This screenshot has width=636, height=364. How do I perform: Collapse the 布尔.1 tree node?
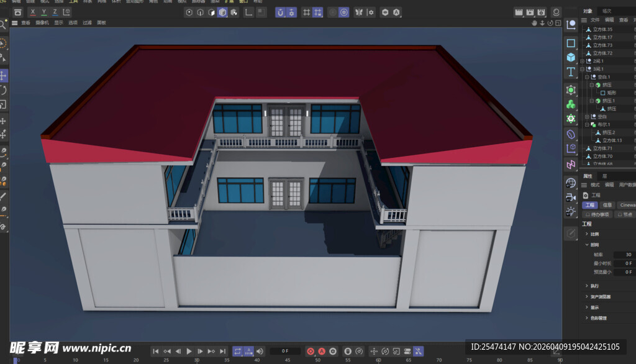(588, 124)
